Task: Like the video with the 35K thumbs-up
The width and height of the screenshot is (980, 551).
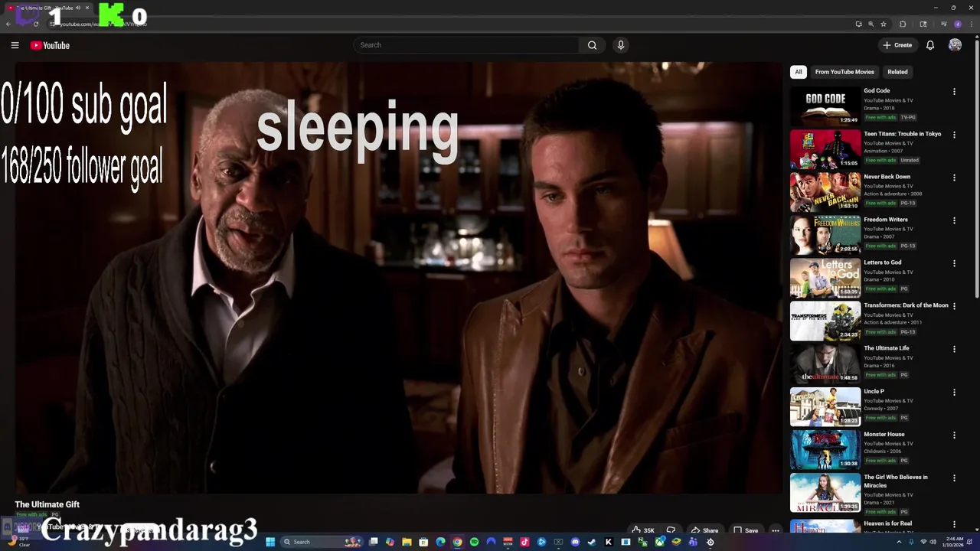Action: [642, 530]
